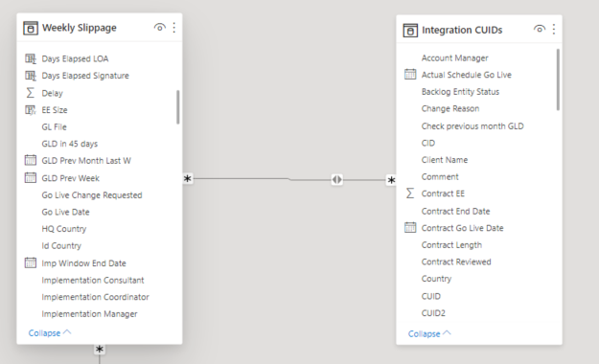Select the Implementation Manager field
This screenshot has height=364, width=599.
click(x=89, y=314)
